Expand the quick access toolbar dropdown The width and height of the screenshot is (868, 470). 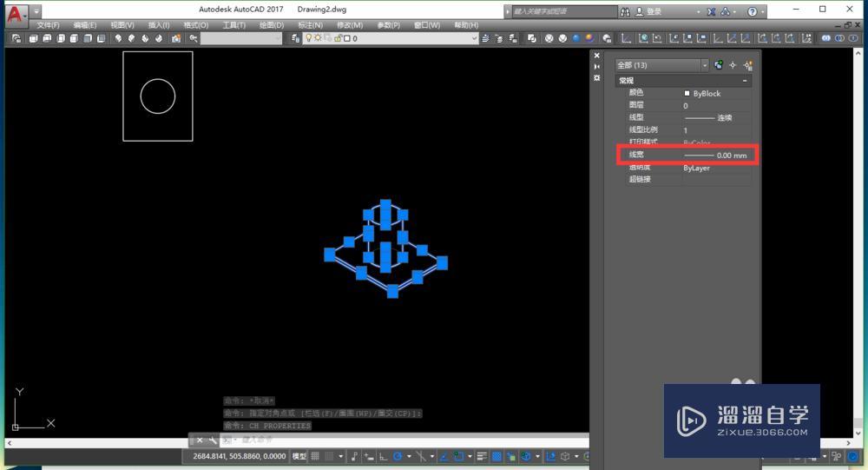[x=36, y=11]
